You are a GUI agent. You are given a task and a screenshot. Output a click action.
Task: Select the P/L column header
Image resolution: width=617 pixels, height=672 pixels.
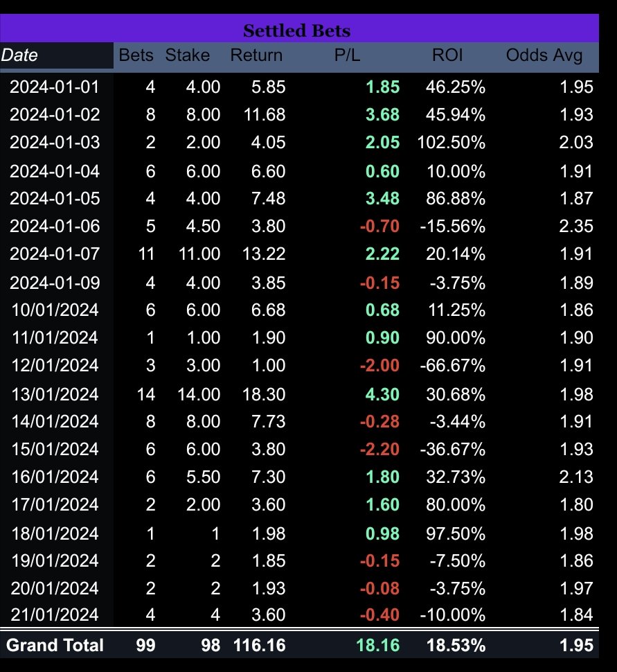[x=347, y=55]
